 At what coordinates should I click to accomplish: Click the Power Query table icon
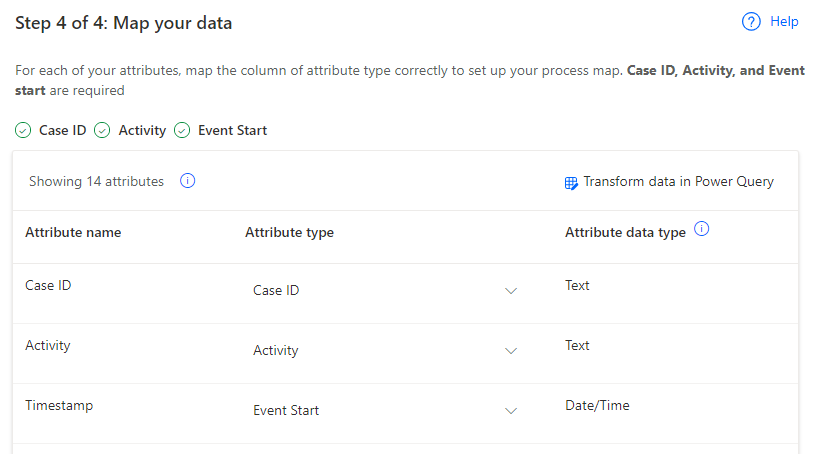tap(571, 183)
